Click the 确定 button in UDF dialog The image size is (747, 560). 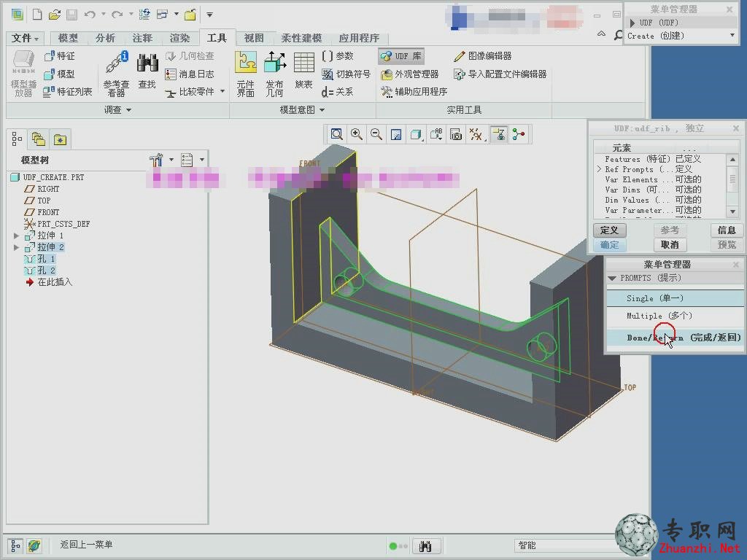(x=609, y=245)
